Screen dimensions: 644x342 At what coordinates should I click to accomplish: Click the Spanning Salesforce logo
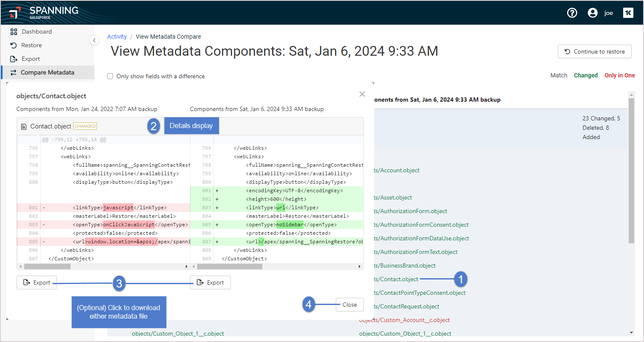[x=44, y=12]
